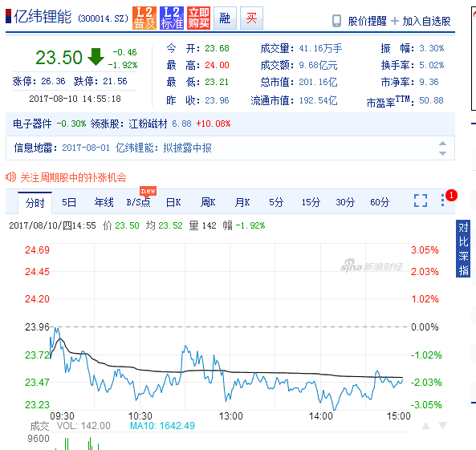Click the 买 buy icon
This screenshot has height=450, width=476.
pyautogui.click(x=251, y=18)
